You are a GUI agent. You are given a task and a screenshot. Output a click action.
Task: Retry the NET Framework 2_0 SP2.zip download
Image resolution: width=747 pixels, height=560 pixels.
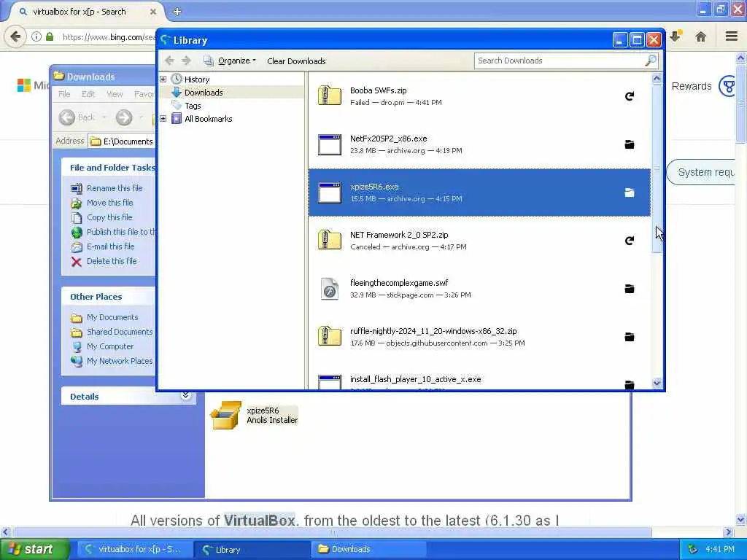tap(630, 241)
